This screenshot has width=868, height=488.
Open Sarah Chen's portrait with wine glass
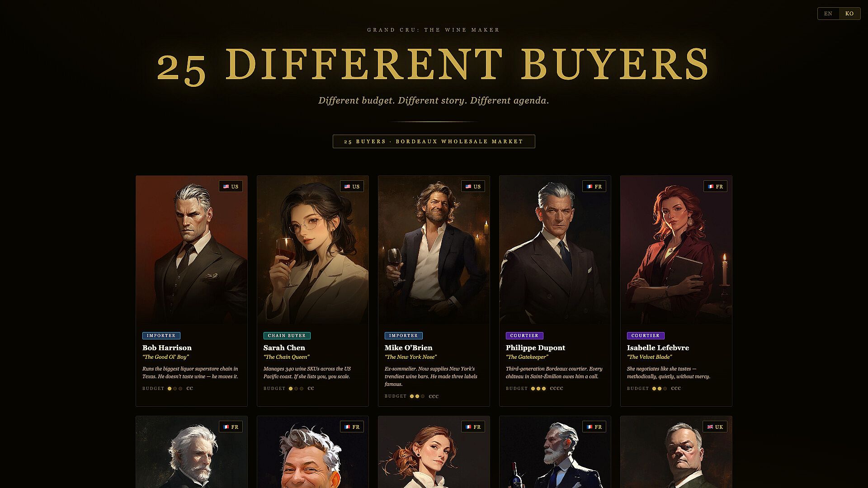(x=313, y=250)
